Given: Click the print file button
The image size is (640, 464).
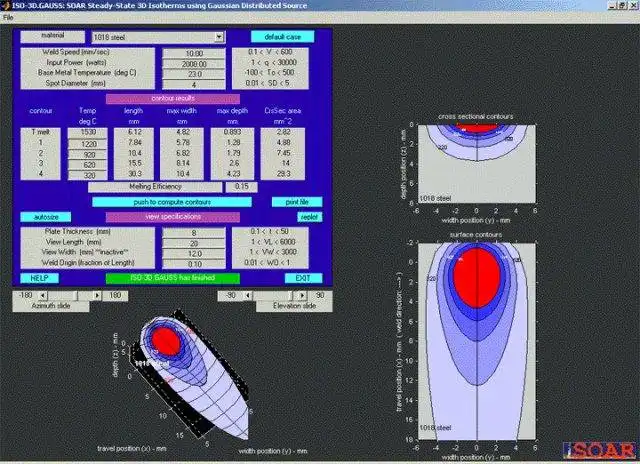Looking at the screenshot, I should [297, 202].
